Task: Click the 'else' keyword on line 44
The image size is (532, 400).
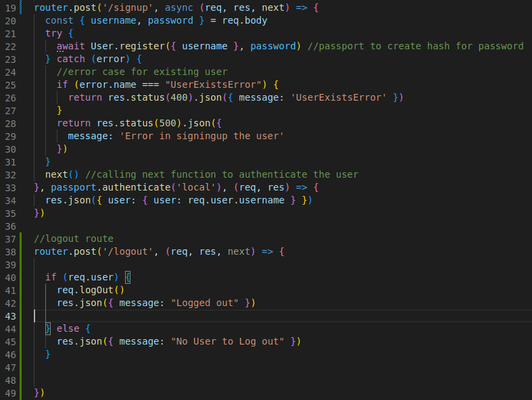Action: point(68,328)
